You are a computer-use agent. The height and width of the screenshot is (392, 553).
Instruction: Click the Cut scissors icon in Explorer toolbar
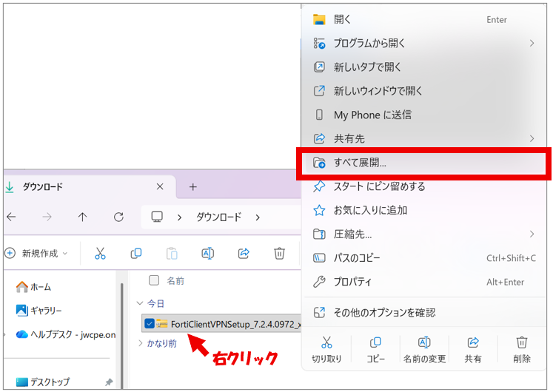click(x=100, y=253)
